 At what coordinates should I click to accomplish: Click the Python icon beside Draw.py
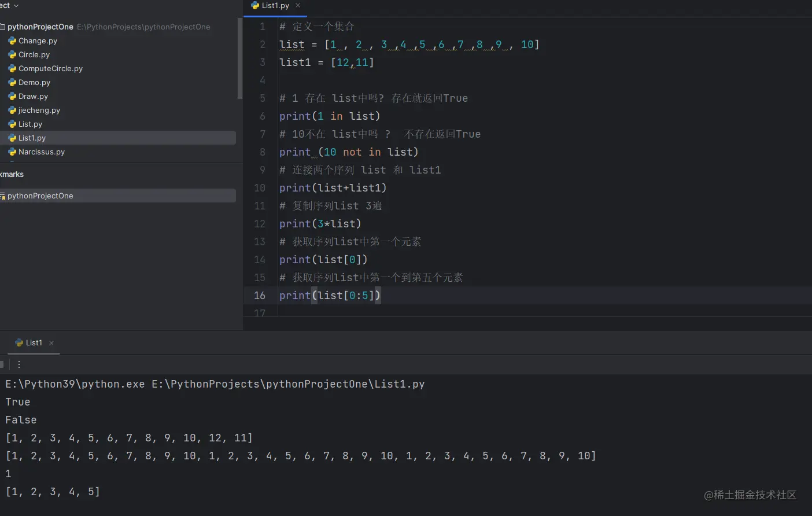[x=12, y=97]
